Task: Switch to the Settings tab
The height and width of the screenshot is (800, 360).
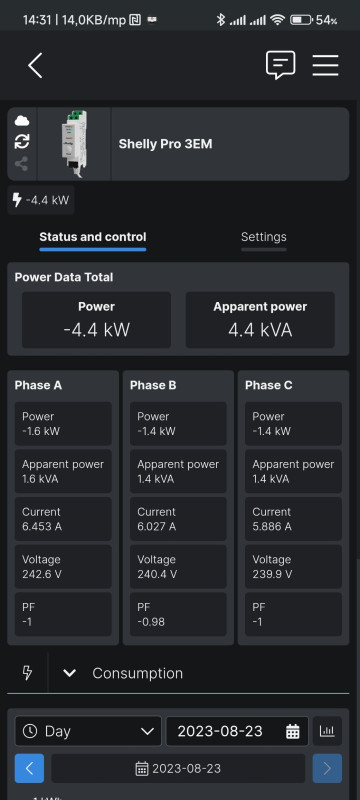Action: pyautogui.click(x=264, y=237)
